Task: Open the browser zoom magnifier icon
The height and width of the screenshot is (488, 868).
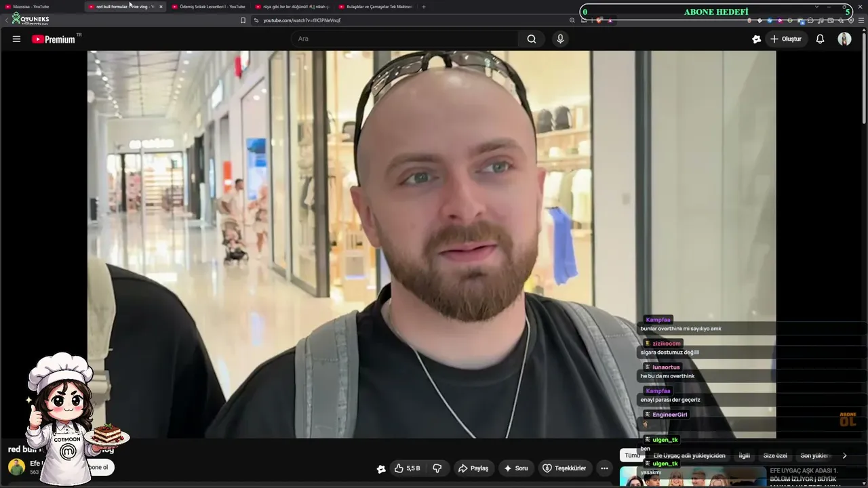Action: pyautogui.click(x=572, y=20)
